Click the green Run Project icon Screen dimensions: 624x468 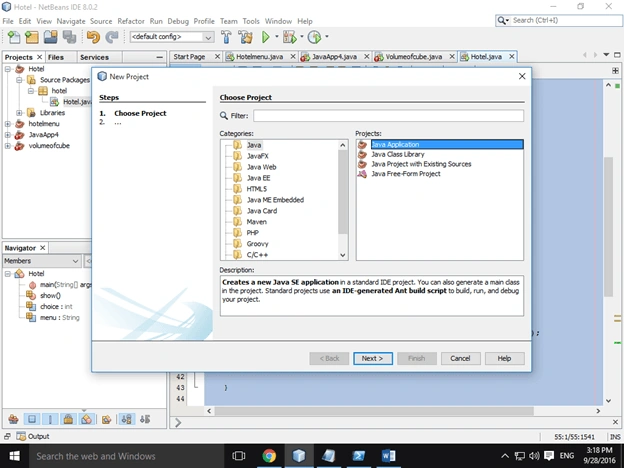point(265,37)
